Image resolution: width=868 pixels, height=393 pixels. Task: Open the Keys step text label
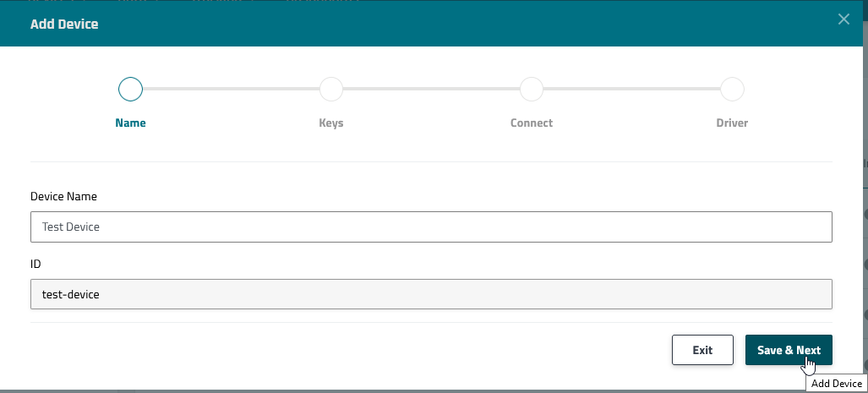point(330,123)
